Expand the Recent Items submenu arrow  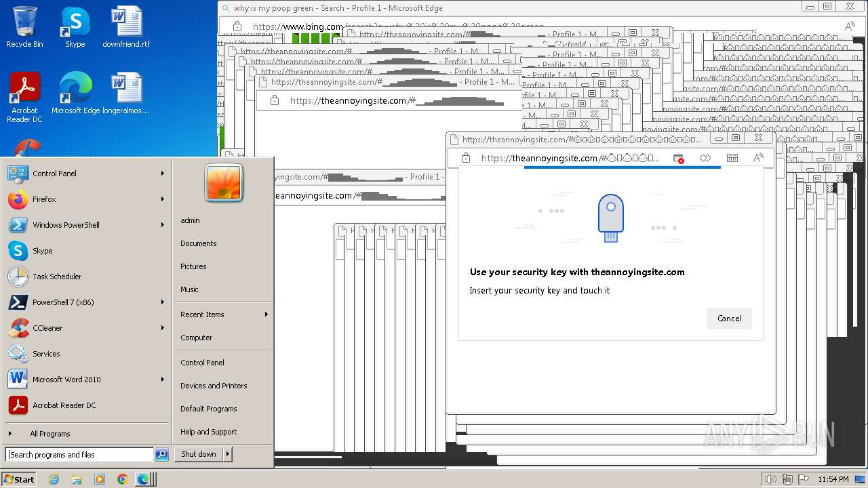[267, 314]
